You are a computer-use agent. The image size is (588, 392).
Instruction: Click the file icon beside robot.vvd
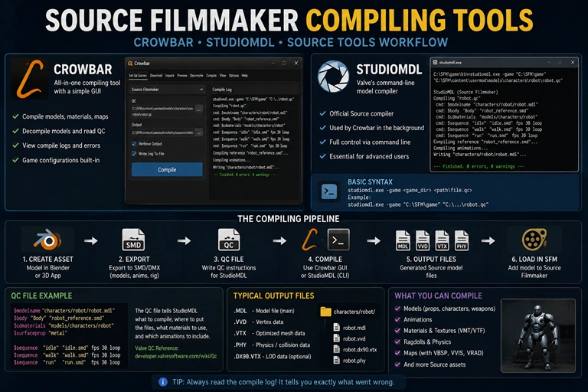336,338
